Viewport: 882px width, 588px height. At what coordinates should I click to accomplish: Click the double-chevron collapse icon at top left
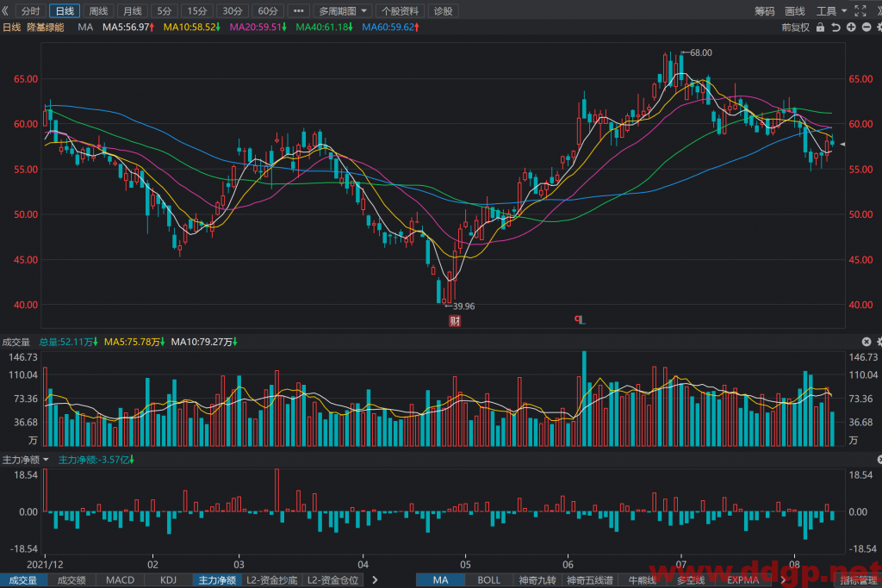[x=5, y=10]
